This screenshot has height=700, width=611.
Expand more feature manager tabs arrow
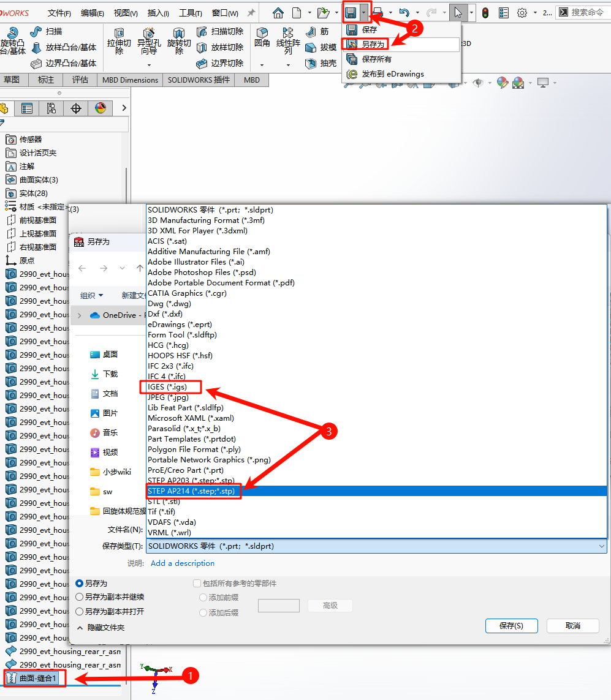click(124, 108)
